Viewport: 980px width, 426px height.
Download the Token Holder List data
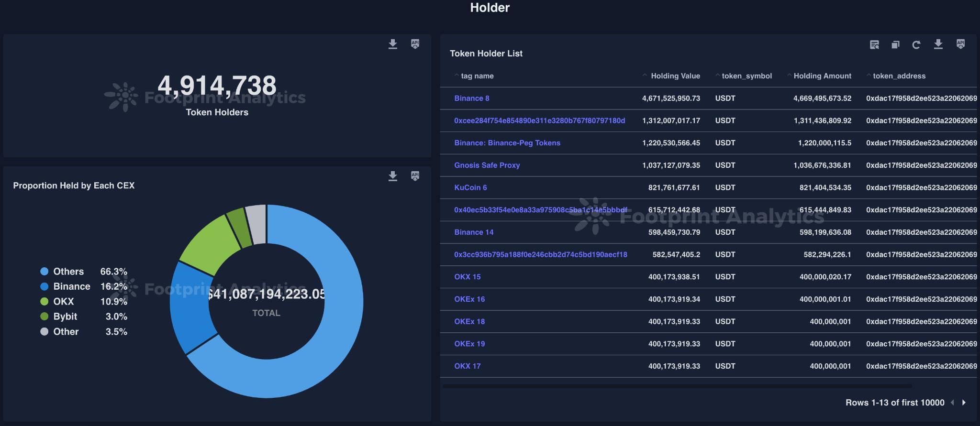click(938, 44)
